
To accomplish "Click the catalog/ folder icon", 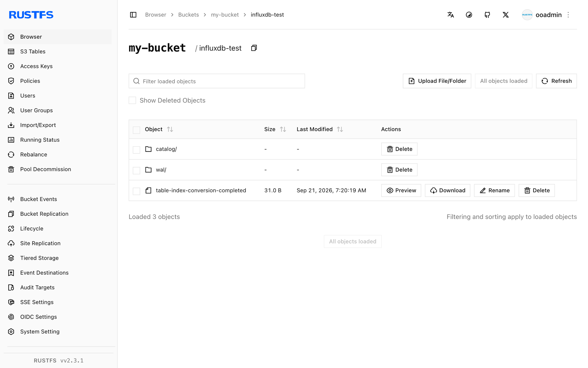I will [148, 149].
